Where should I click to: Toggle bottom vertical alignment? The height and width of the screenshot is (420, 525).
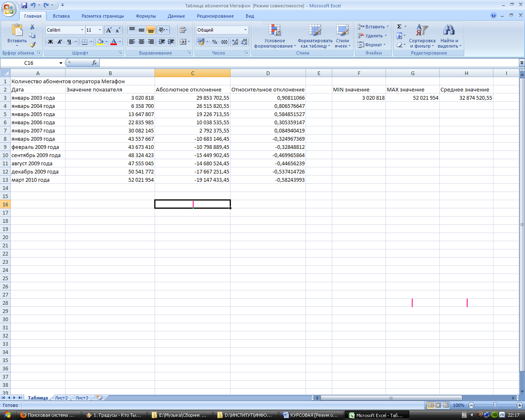[x=151, y=30]
